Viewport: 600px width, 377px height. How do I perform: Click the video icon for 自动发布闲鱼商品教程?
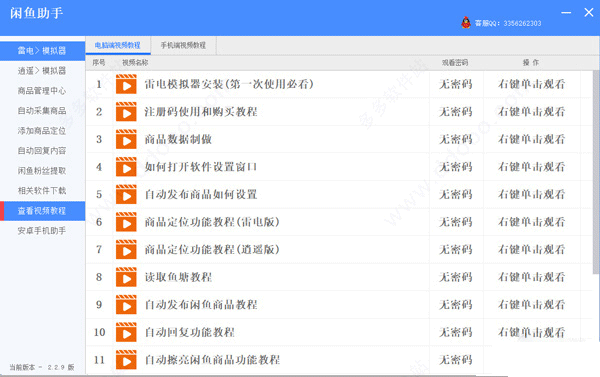[x=126, y=305]
